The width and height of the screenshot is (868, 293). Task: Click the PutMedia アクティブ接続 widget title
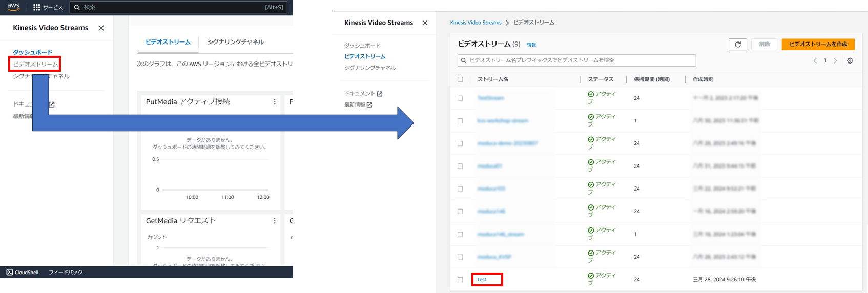[188, 102]
